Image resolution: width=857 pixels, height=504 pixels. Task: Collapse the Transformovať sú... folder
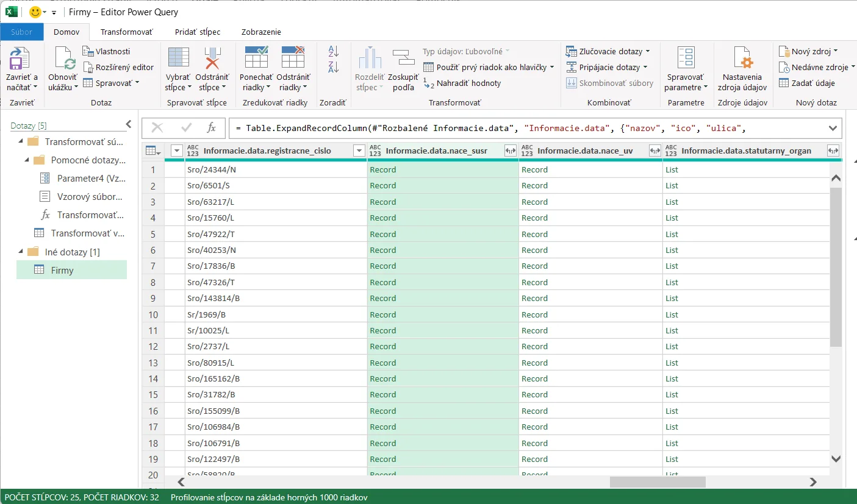21,141
